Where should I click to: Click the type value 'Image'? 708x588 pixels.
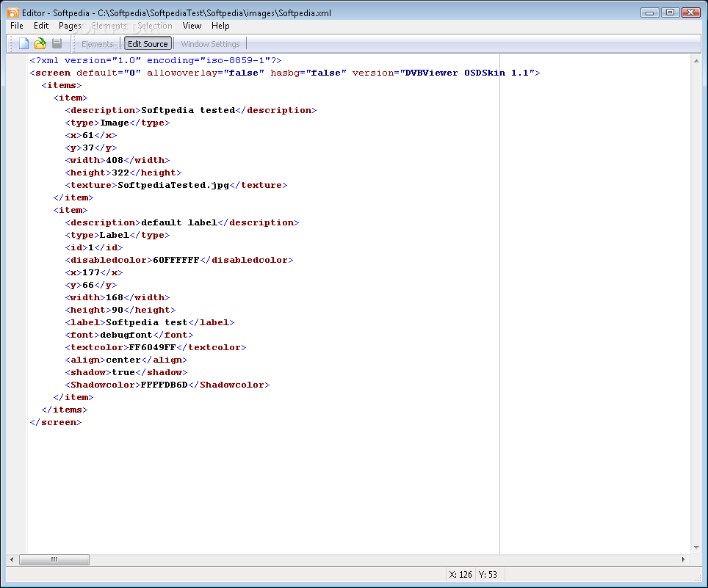[115, 123]
